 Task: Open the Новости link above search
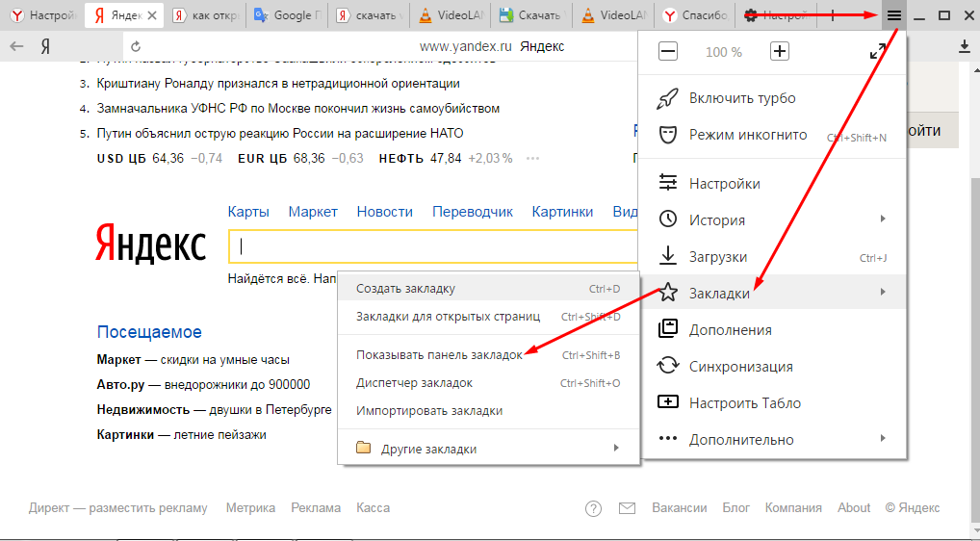coord(384,212)
